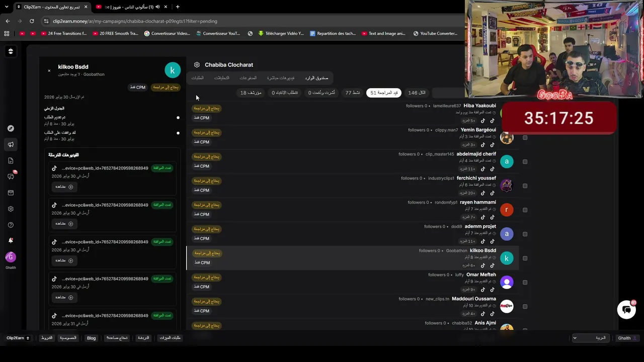Open the طلبات الميزات footer link
This screenshot has width=644, height=362.
pos(170,338)
